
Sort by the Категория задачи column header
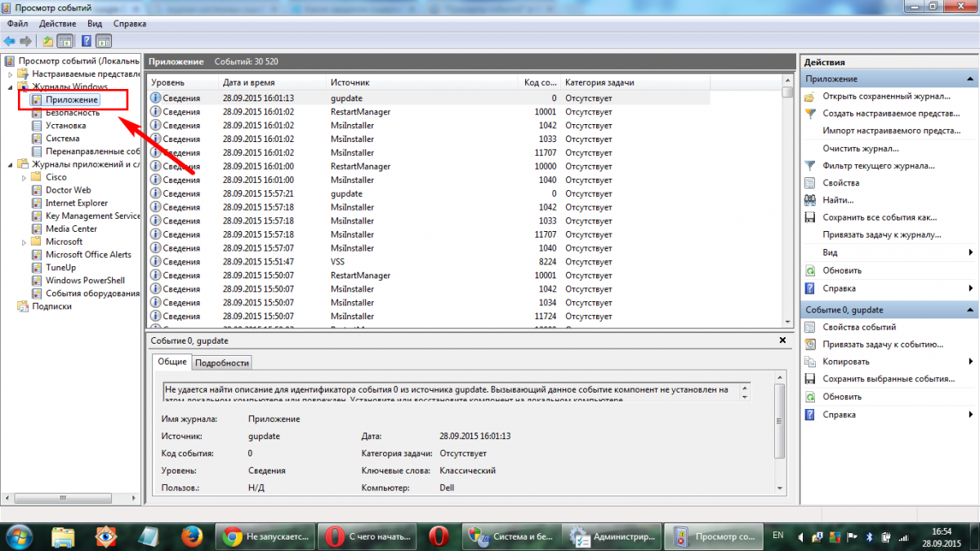(x=635, y=82)
